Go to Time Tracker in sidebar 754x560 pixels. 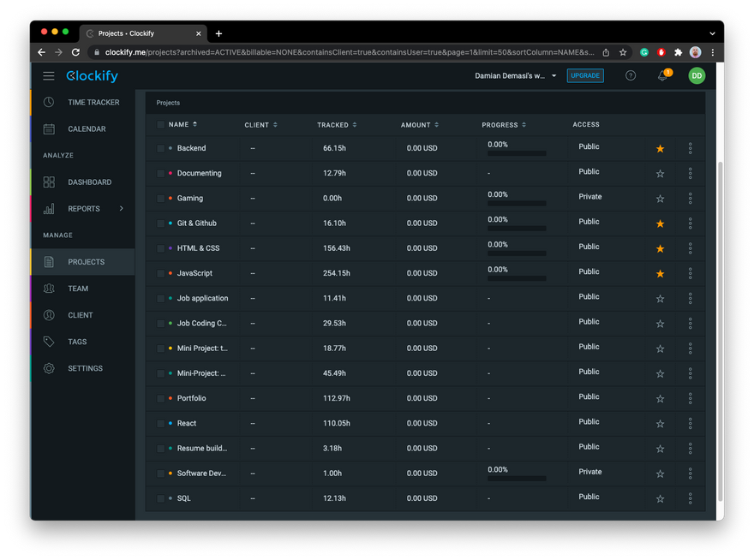93,103
